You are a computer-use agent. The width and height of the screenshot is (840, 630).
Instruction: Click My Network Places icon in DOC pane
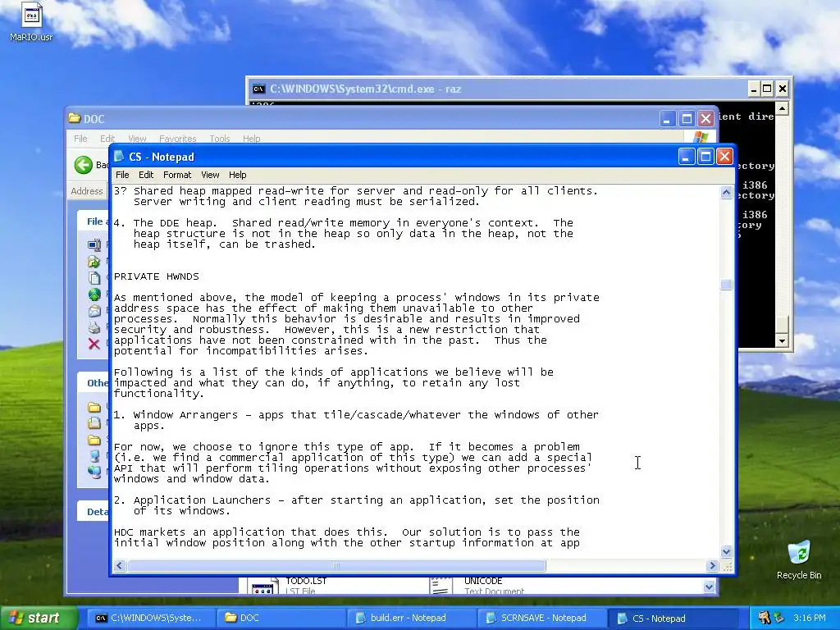pyautogui.click(x=95, y=472)
